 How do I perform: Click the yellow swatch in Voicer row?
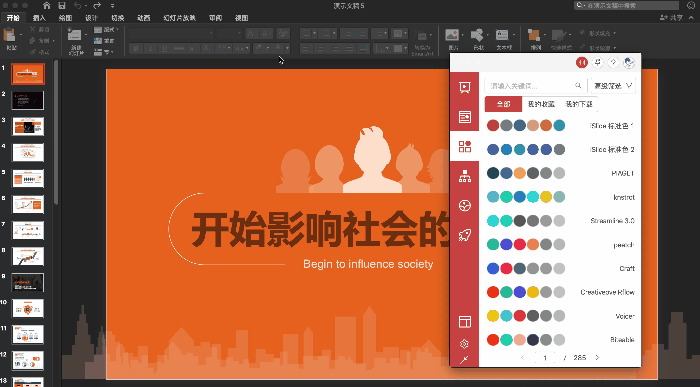pyautogui.click(x=493, y=316)
